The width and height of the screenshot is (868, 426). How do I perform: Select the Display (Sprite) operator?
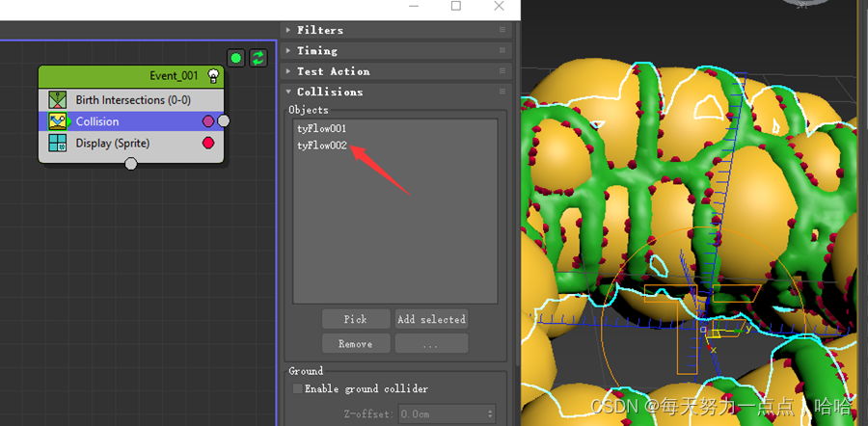131,144
